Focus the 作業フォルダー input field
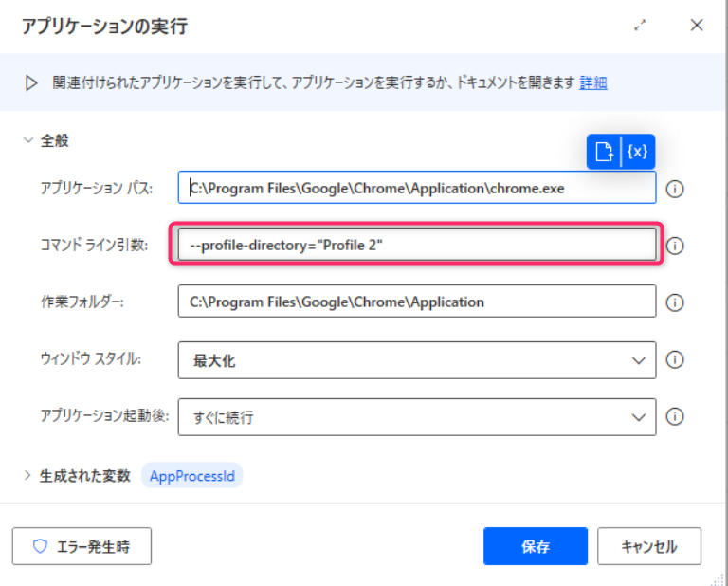The image size is (728, 586). tap(417, 302)
